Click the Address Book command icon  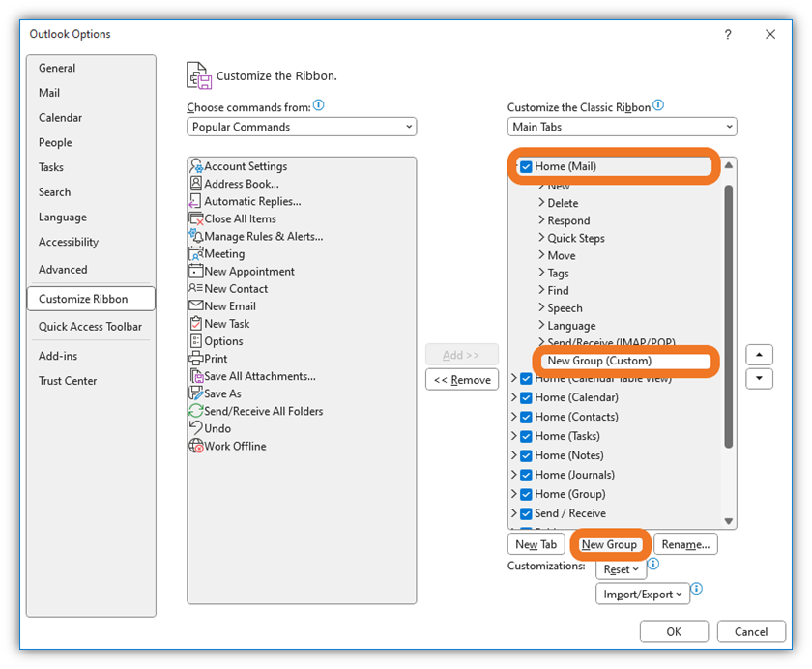point(195,184)
